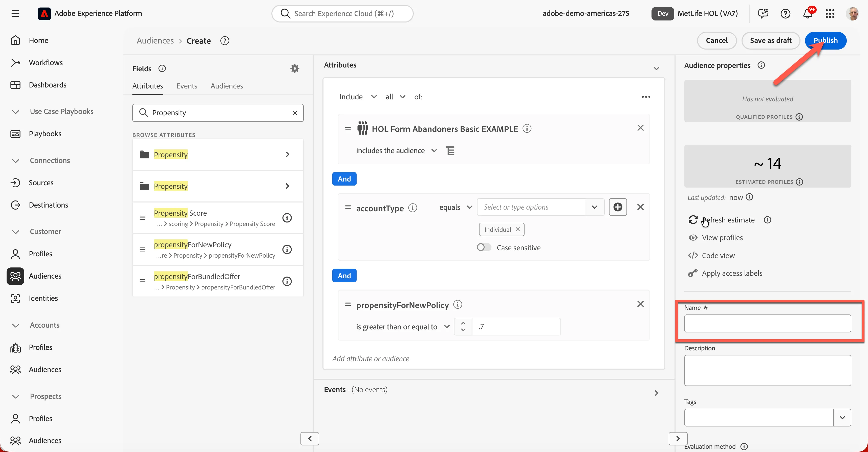Open the app switcher grid

[x=830, y=13]
